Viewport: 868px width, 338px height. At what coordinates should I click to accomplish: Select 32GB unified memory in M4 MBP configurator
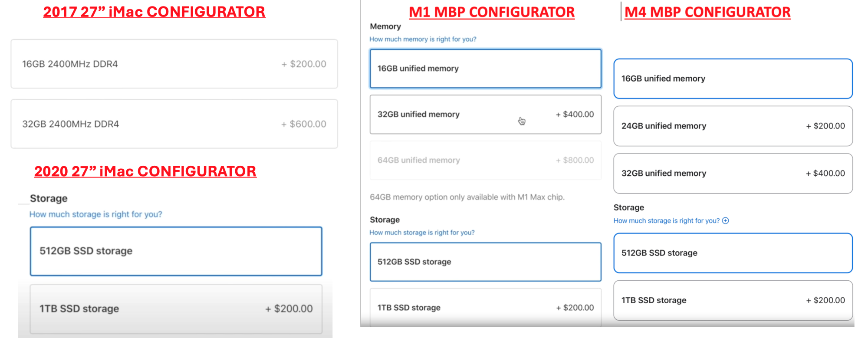pos(733,174)
